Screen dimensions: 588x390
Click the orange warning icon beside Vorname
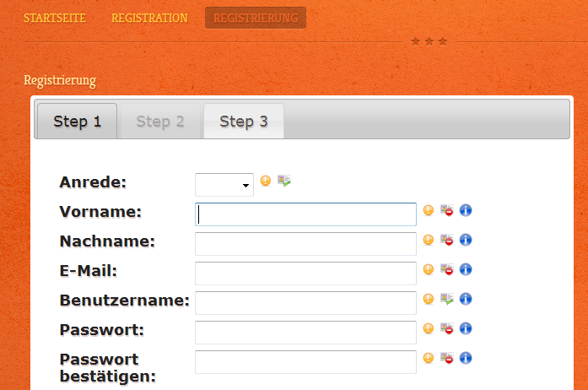coord(429,210)
